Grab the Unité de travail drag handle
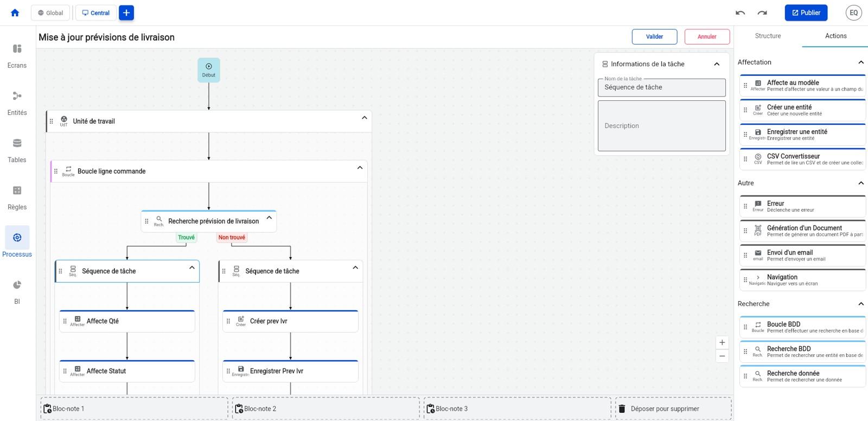 pos(52,122)
